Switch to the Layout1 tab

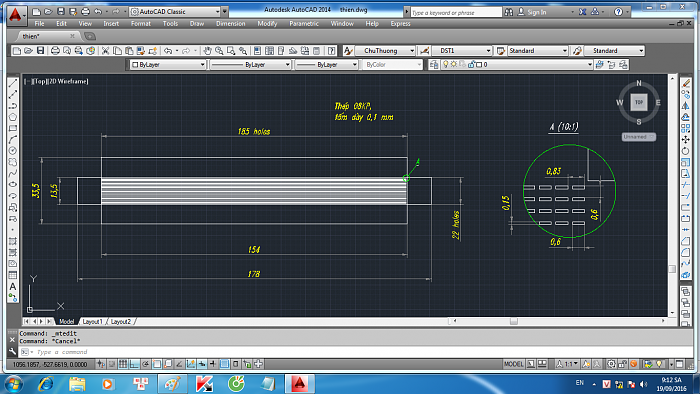[x=92, y=321]
